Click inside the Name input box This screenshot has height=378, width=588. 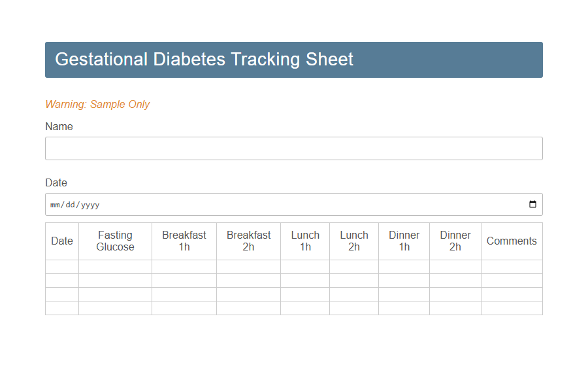293,148
